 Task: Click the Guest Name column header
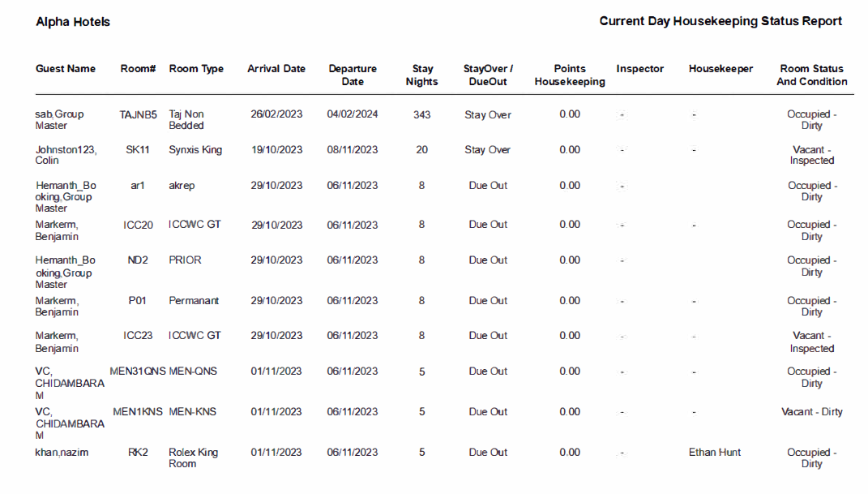(66, 69)
